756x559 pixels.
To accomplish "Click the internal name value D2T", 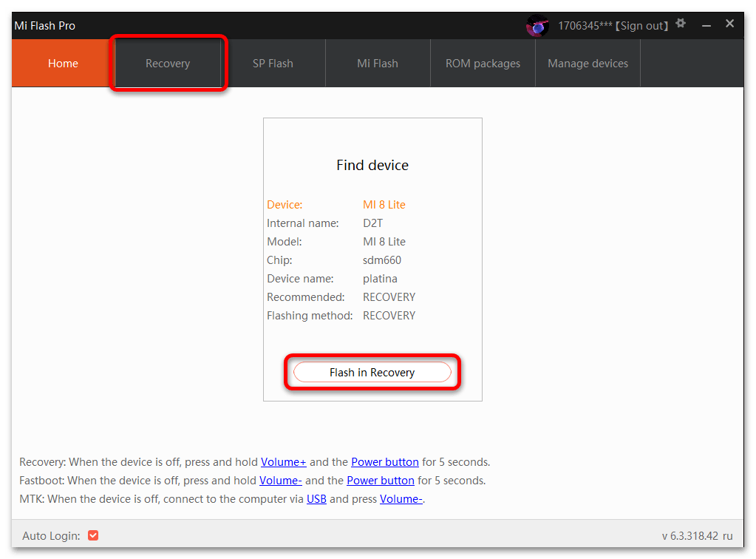I will click(x=372, y=223).
